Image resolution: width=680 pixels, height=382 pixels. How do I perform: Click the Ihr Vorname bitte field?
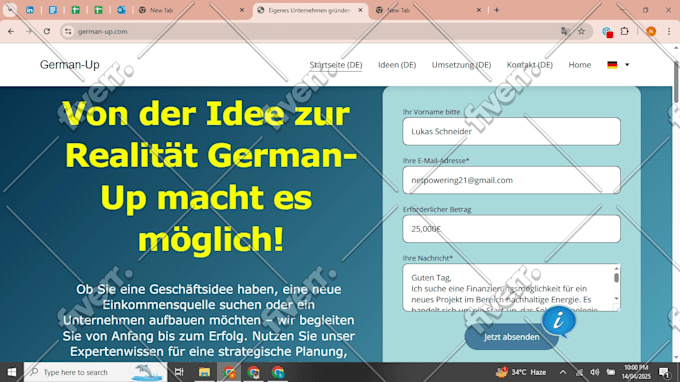[x=511, y=131]
